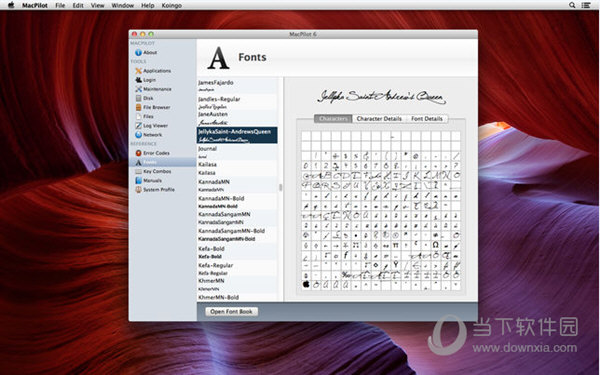Open the About item's blue icon
Viewport: 600px width, 375px height.
click(x=139, y=52)
